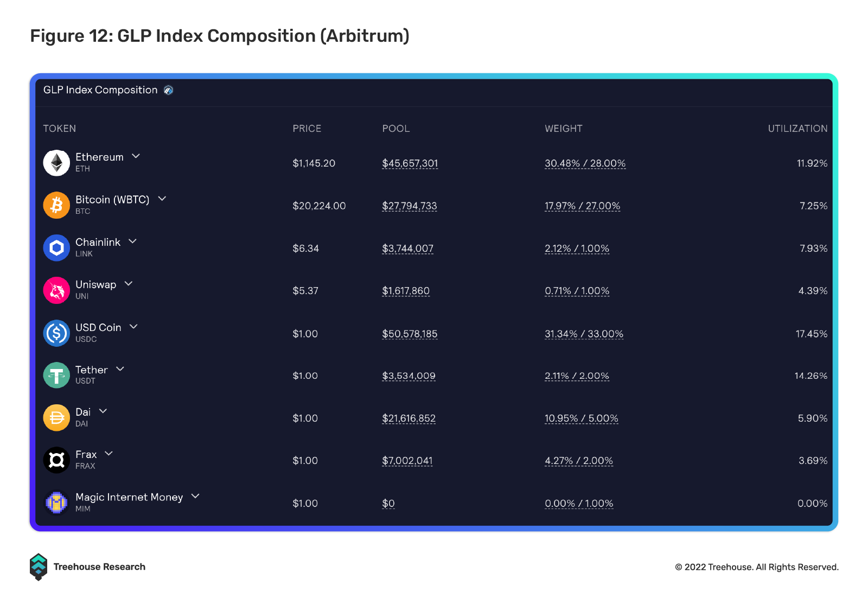Click the USD Coin weight 31.34% / 33.00%
868x604 pixels.
pyautogui.click(x=584, y=334)
